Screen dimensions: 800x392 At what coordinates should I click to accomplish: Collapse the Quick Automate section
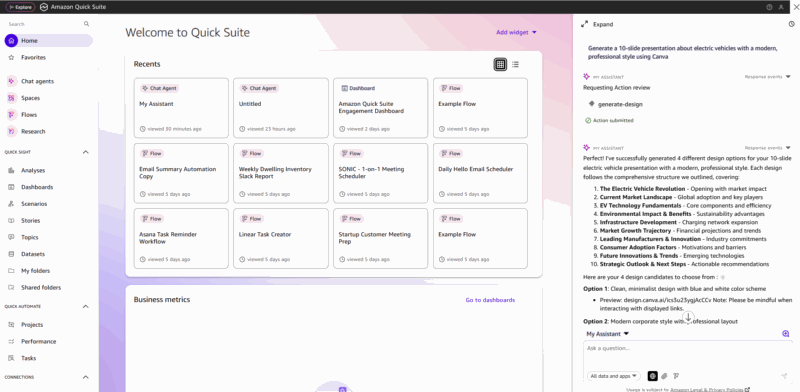86,306
